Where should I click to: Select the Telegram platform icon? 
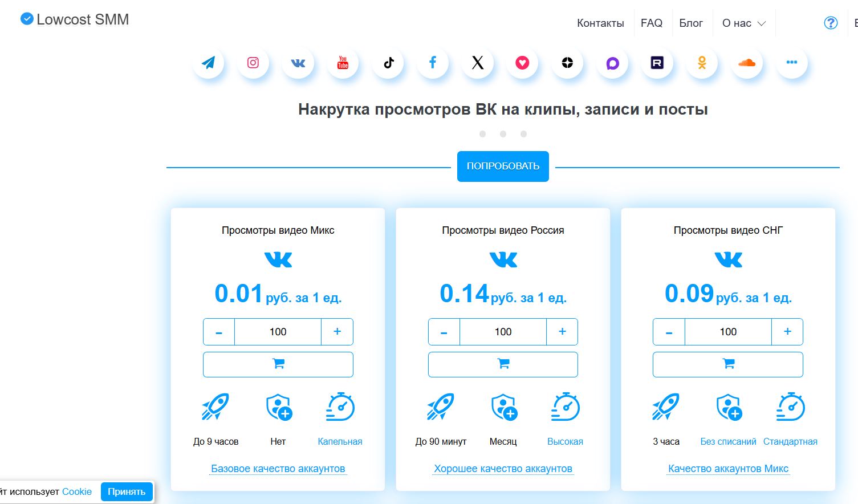pyautogui.click(x=208, y=63)
